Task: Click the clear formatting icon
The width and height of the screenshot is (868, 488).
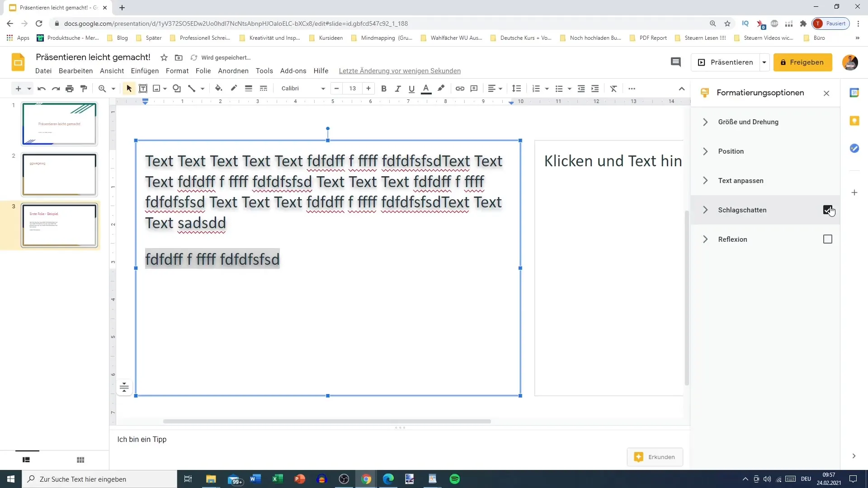Action: pyautogui.click(x=613, y=89)
